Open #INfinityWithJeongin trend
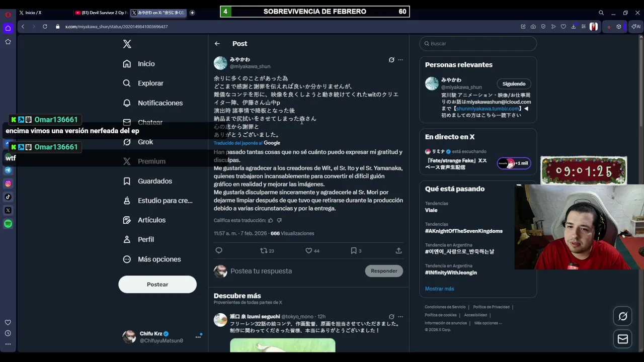This screenshot has height=362, width=644. pyautogui.click(x=451, y=273)
